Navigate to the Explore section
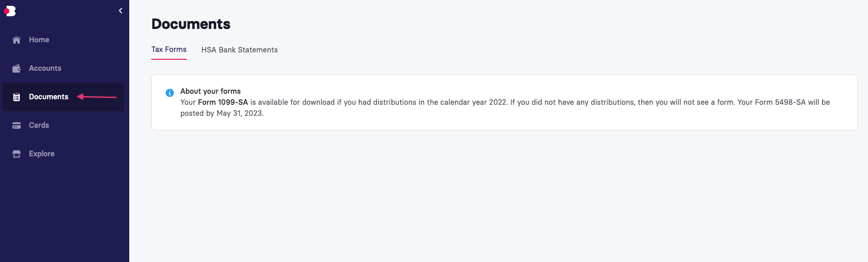This screenshot has height=262, width=868. point(63,154)
